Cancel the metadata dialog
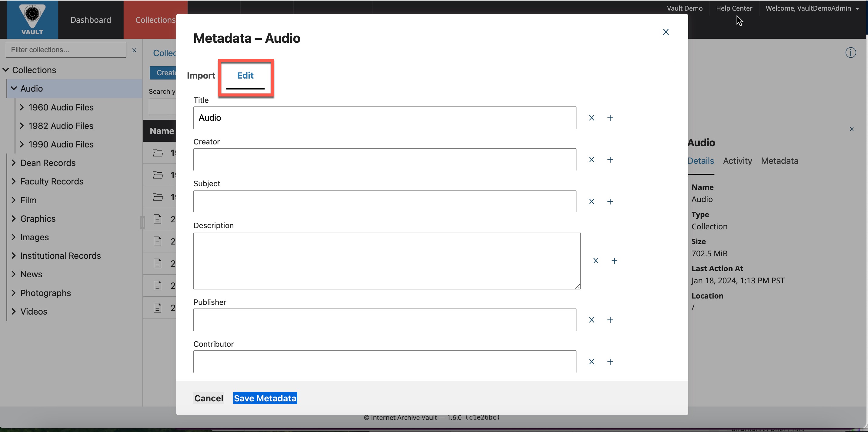This screenshot has width=868, height=432. [x=209, y=398]
